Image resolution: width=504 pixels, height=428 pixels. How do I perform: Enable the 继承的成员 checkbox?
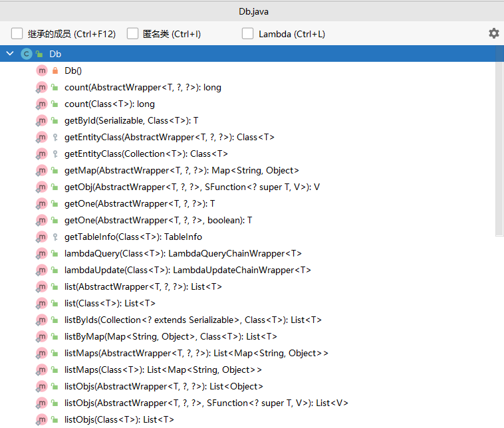point(17,33)
